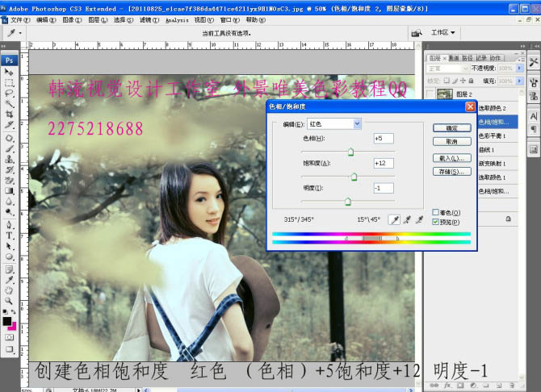The image size is (541, 392).
Task: Pick the first eyedropper in Hue/Saturation dialog
Action: pos(394,219)
